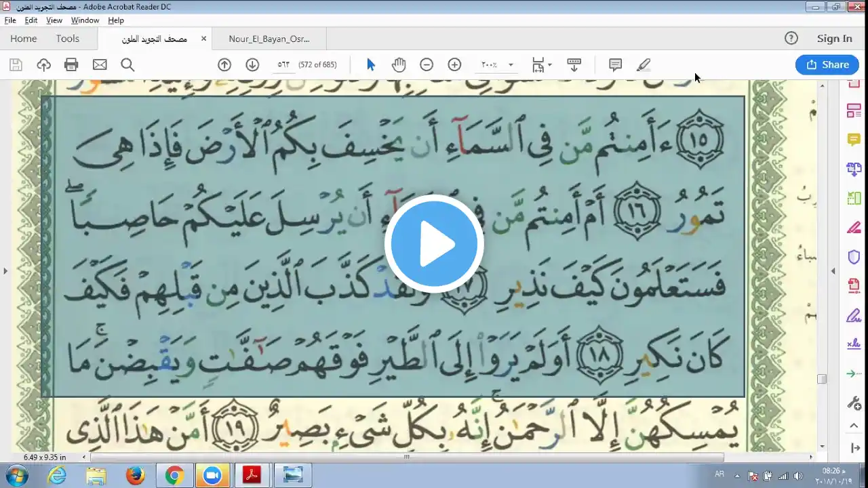Open Find text search magnifier
Viewport: 868px width, 488px height.
(127, 65)
